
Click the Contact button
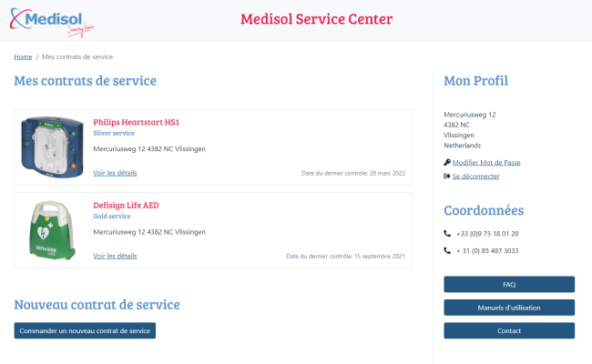tap(509, 330)
